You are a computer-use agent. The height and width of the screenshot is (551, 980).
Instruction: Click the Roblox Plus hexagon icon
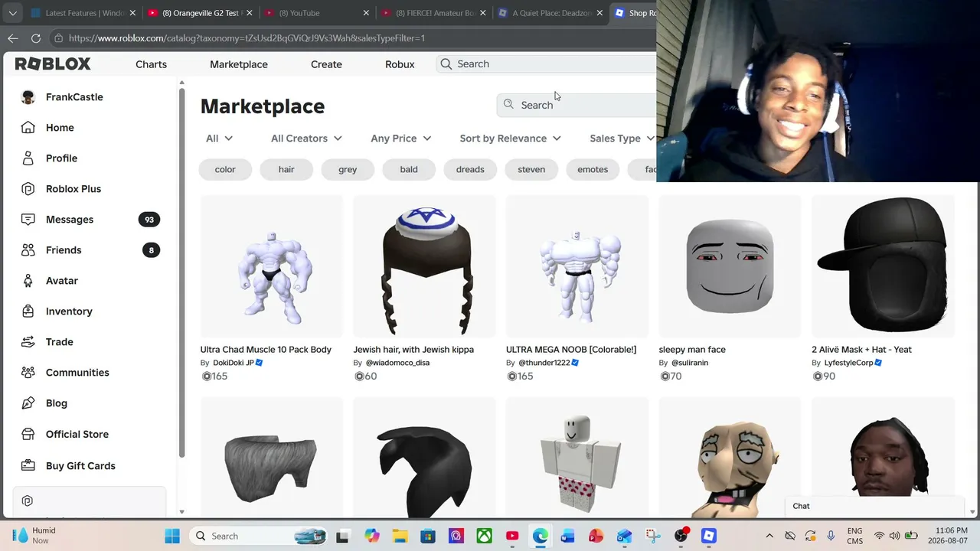coord(28,189)
